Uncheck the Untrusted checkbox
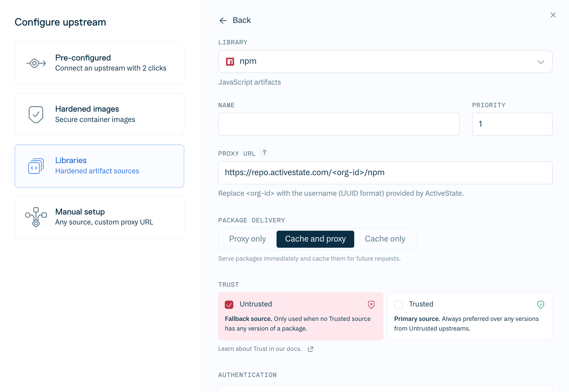Image resolution: width=569 pixels, height=392 pixels. [229, 304]
